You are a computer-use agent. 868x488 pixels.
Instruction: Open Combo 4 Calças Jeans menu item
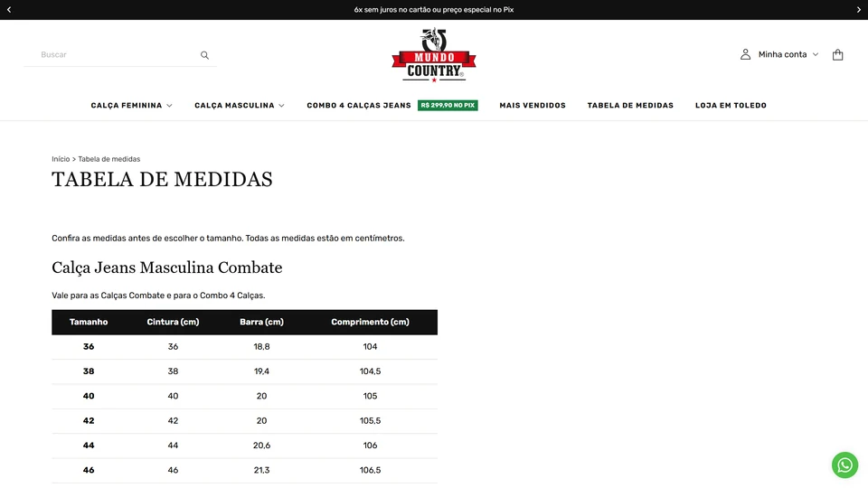click(359, 105)
